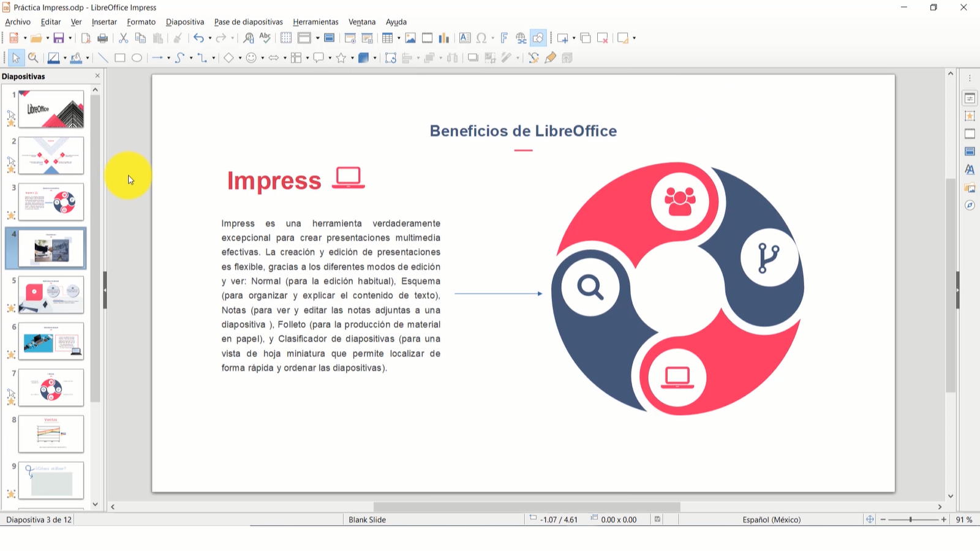
Task: Toggle Shadow on selected object
Action: click(x=473, y=58)
